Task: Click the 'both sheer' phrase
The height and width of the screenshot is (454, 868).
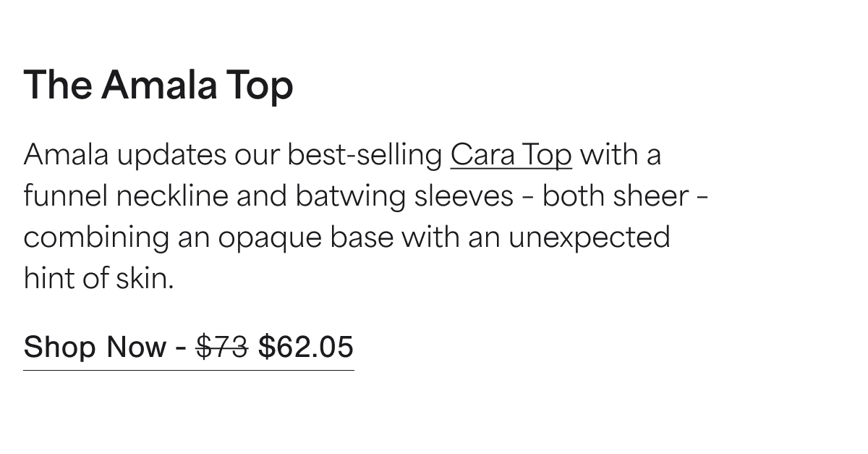Action: (615, 196)
